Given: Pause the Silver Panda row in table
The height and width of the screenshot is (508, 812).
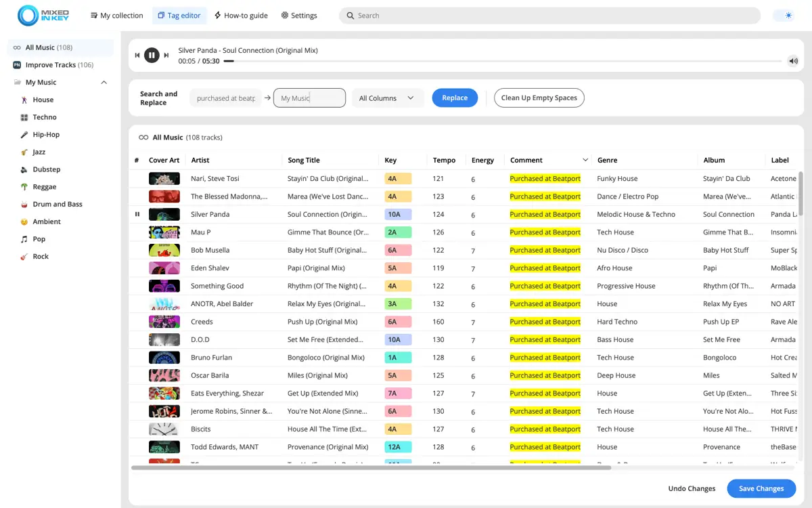Looking at the screenshot, I should pyautogui.click(x=137, y=214).
